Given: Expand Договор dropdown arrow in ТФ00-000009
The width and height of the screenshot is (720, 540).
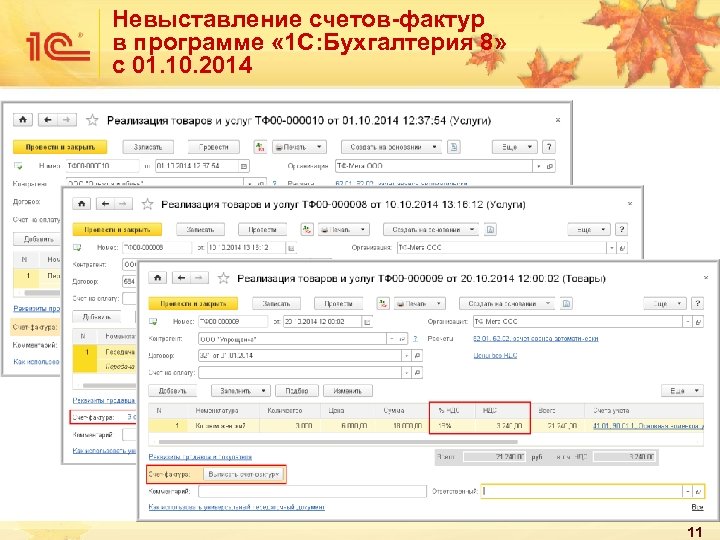Looking at the screenshot, I should (x=407, y=355).
